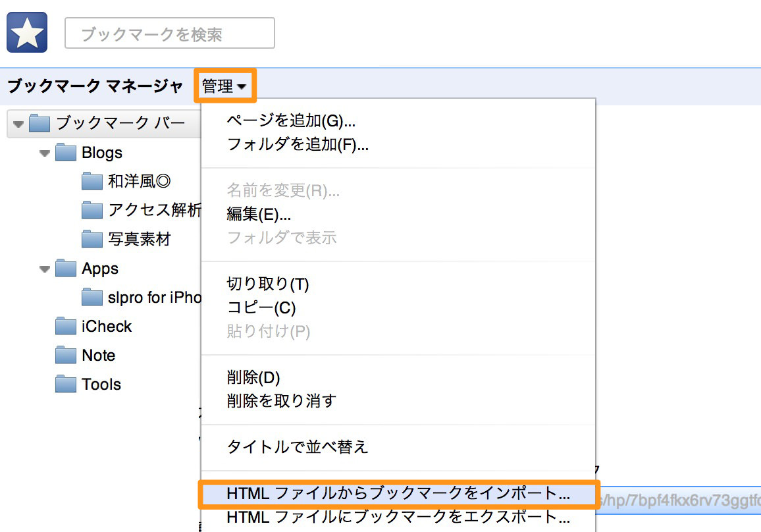Choose ページを追加(G)... from the menu
Viewport: 761px width, 532px height.
(x=398, y=121)
